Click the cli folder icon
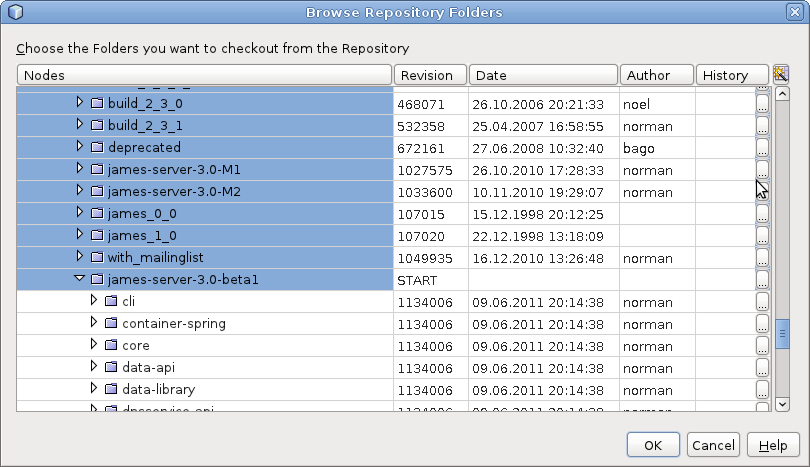 click(x=111, y=301)
